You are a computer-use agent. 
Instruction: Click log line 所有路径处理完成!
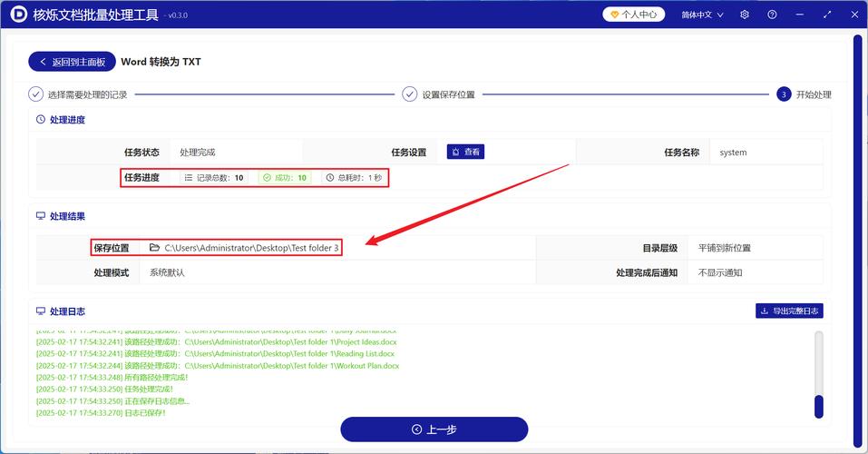tap(112, 378)
